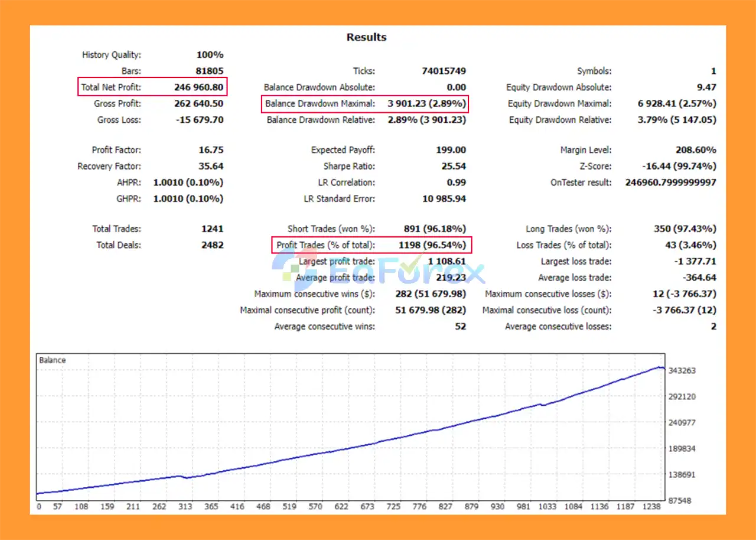Click the History Quality 100% value

210,55
